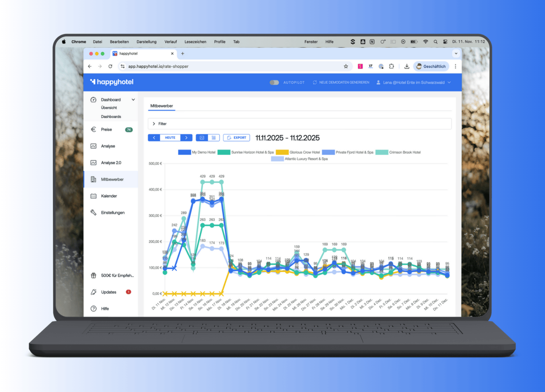Open the Chrome tab search dropdown

(456, 54)
